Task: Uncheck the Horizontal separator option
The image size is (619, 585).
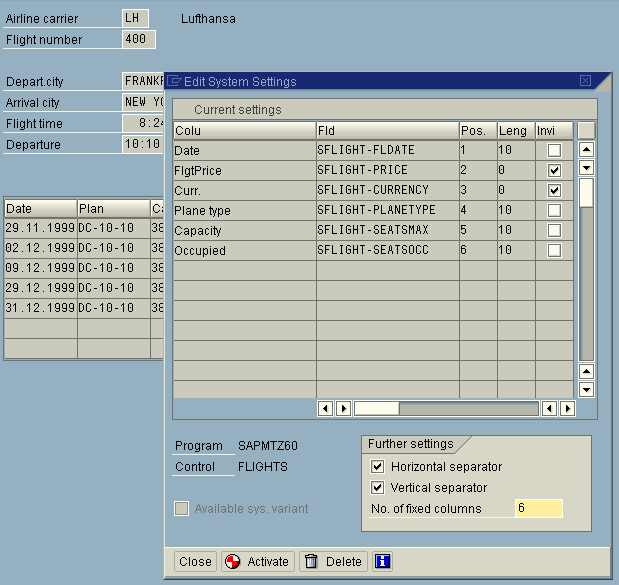Action: pos(377,467)
